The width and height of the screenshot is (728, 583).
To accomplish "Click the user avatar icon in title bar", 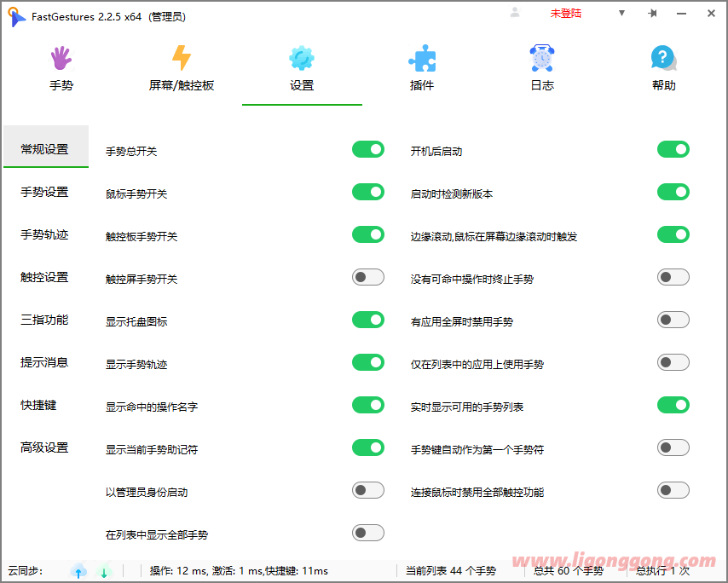I will tap(515, 13).
